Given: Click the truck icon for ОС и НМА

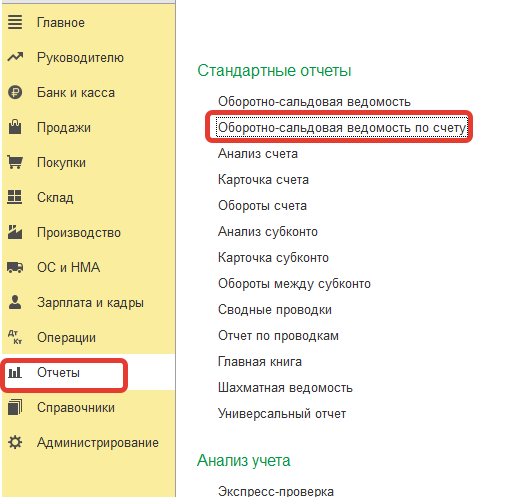Looking at the screenshot, I should pos(15,267).
